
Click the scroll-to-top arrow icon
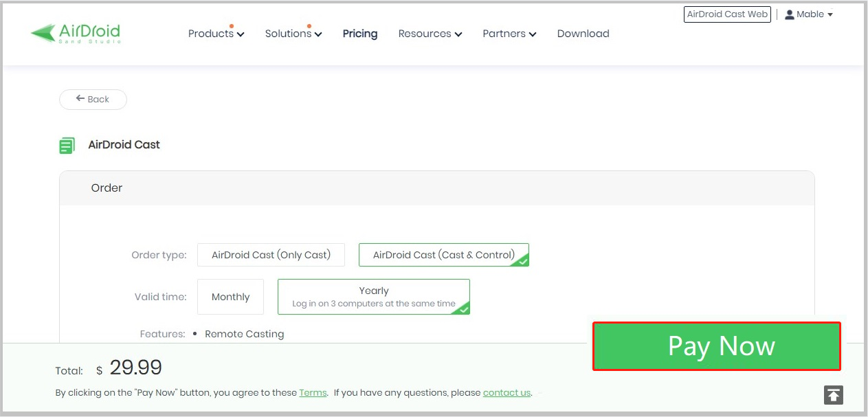[833, 395]
